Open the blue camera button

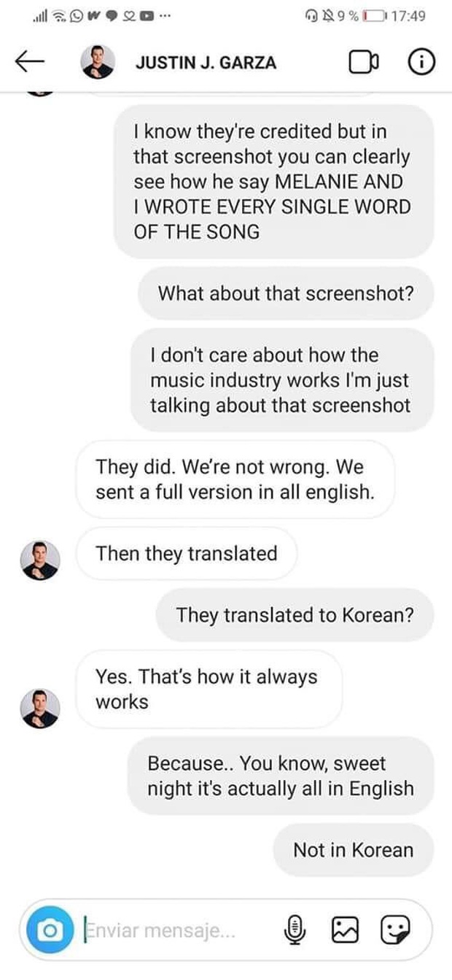50,930
